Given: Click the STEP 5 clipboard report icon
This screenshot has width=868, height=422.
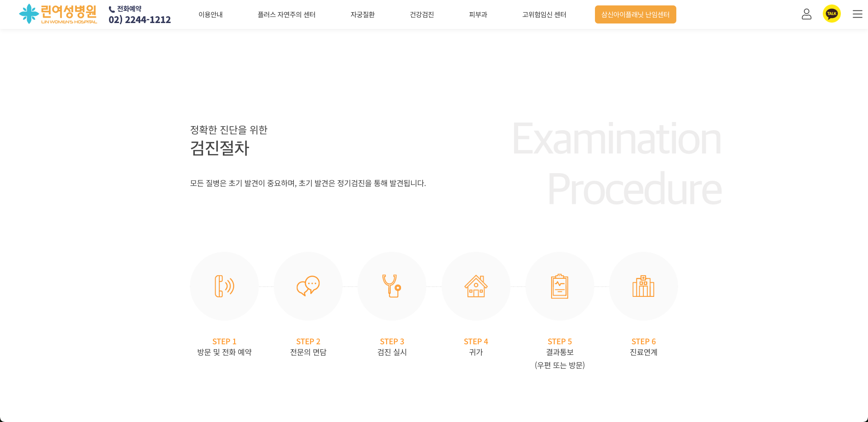Looking at the screenshot, I should point(560,286).
